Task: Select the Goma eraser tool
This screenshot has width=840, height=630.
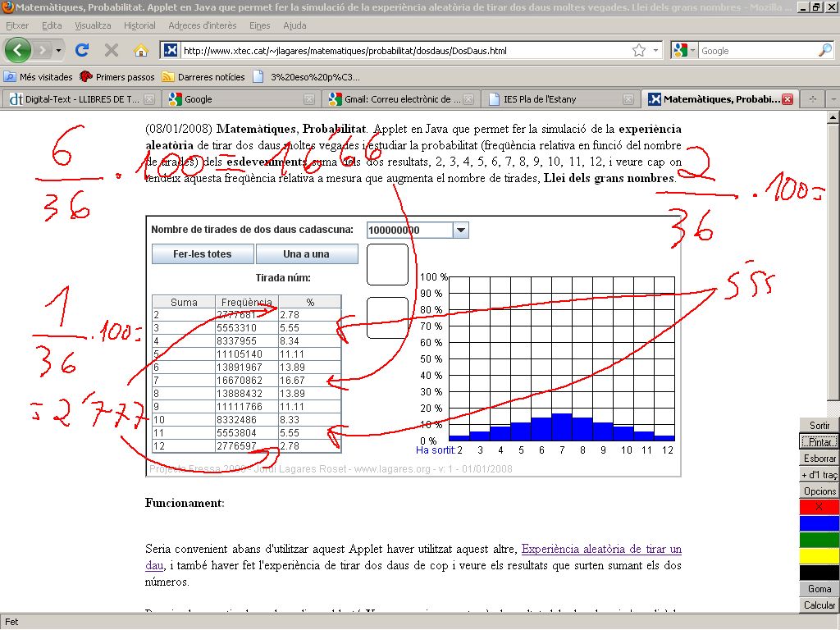Action: pyautogui.click(x=819, y=588)
